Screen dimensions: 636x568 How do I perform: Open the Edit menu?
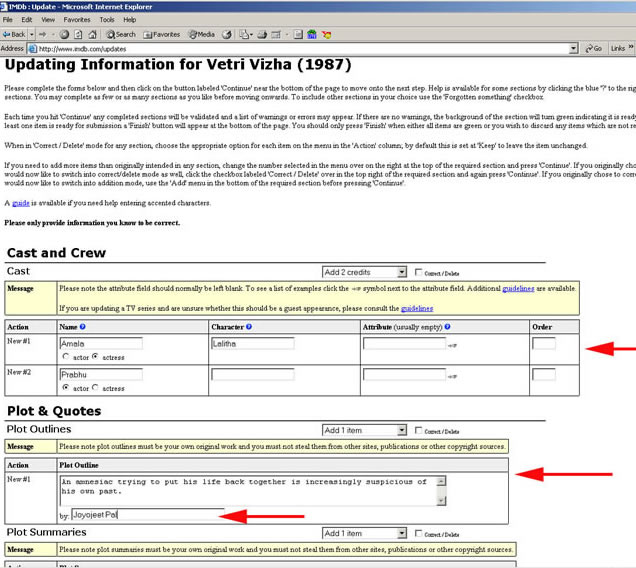tap(27, 19)
